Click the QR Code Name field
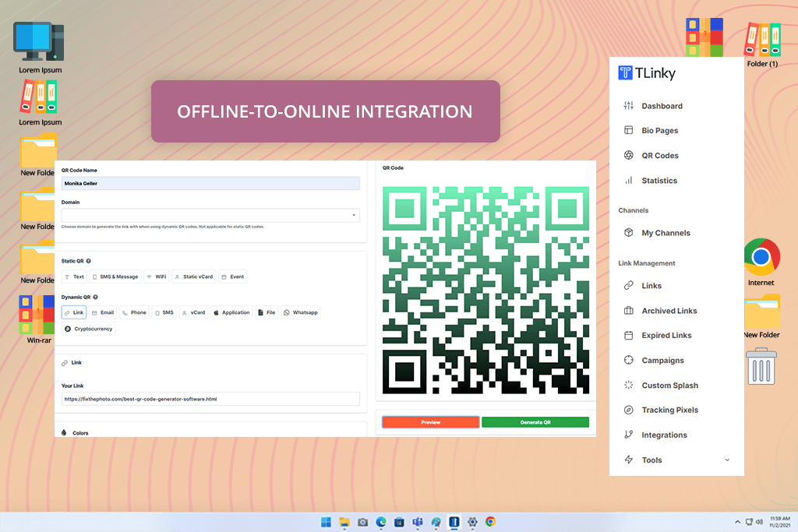 click(x=210, y=183)
